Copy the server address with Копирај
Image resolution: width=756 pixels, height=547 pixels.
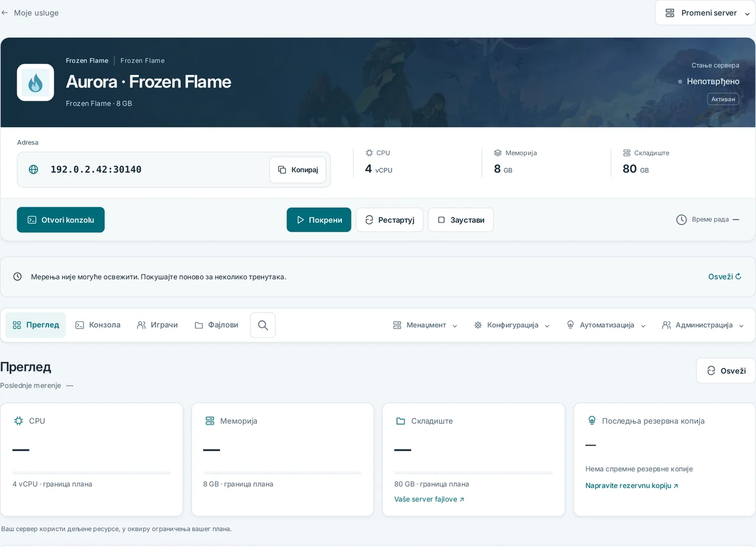point(298,170)
